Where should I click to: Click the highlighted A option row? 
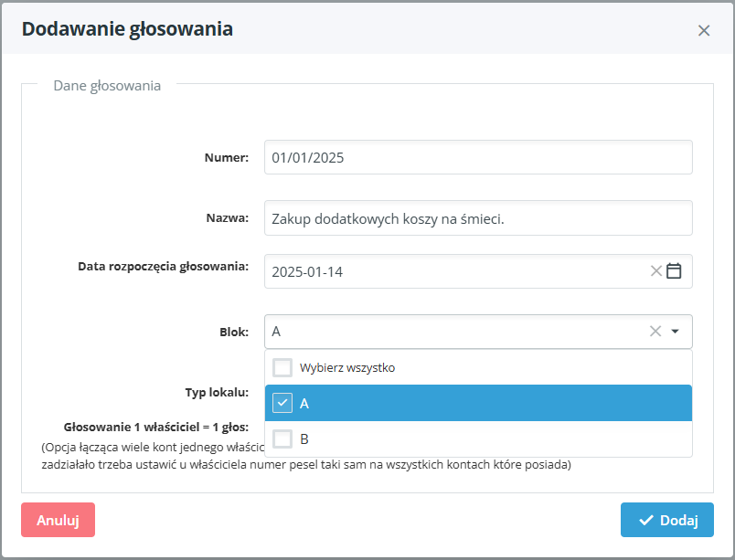[475, 403]
